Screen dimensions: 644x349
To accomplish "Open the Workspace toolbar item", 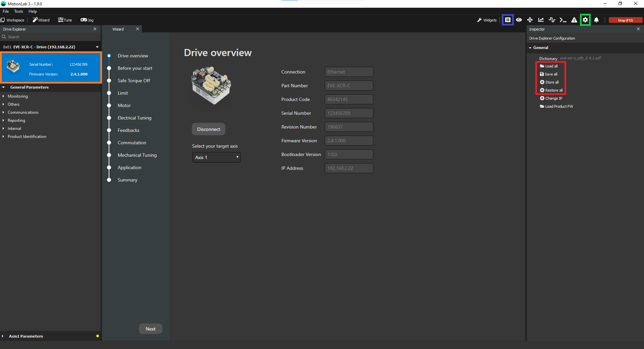I will pyautogui.click(x=12, y=20).
